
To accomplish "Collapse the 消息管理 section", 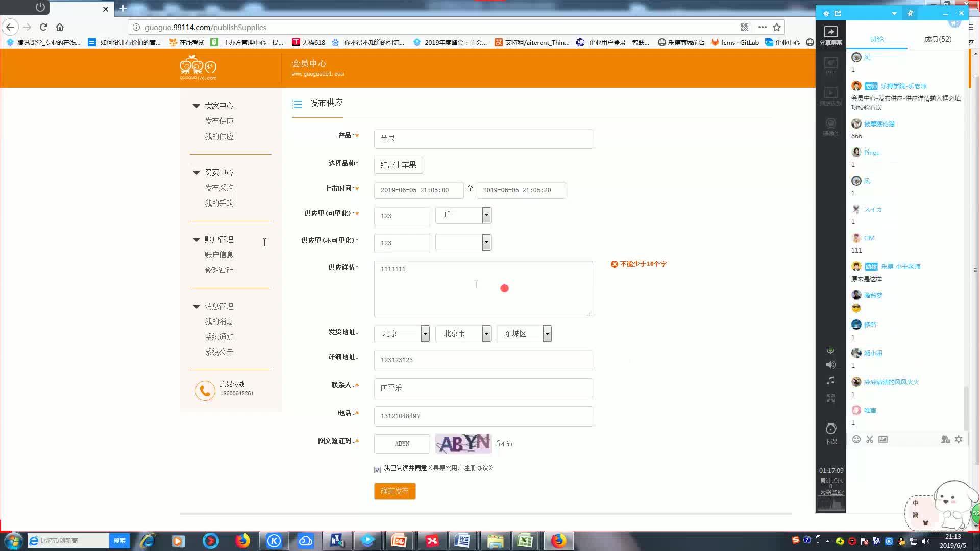I will pos(196,306).
